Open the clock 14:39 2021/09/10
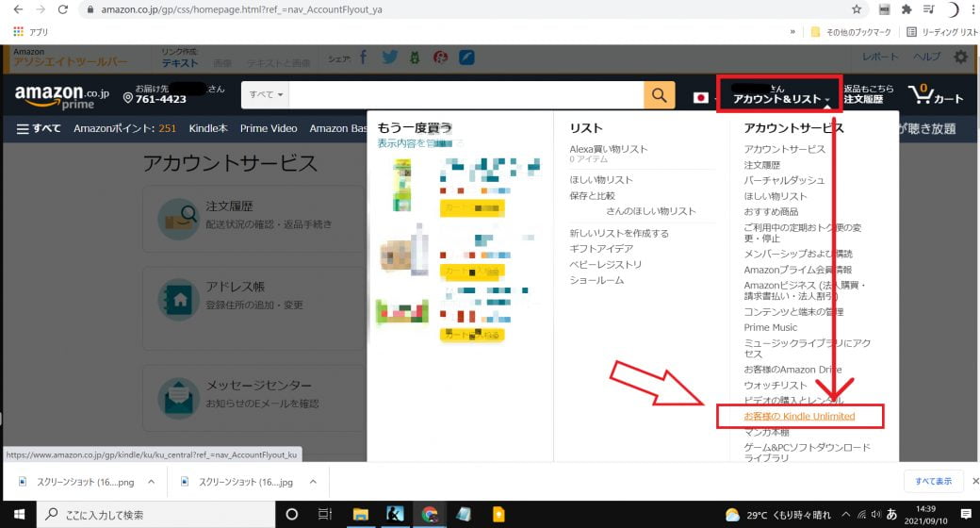 pyautogui.click(x=926, y=514)
